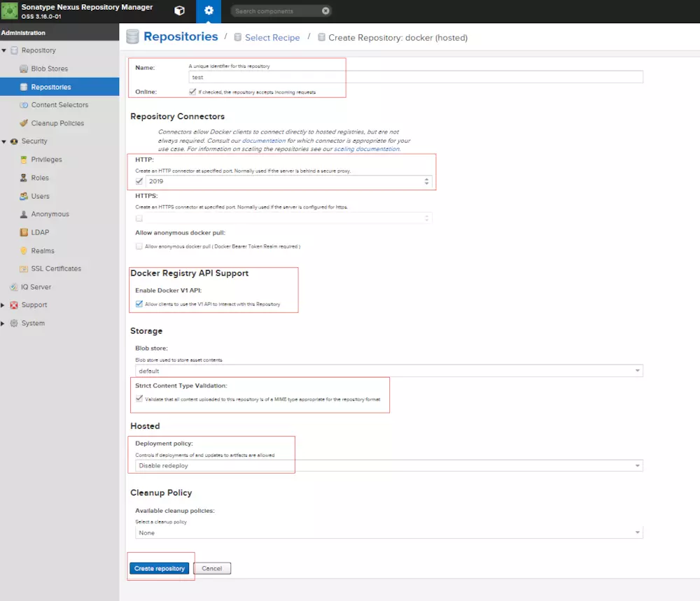Click the Search components field

276,10
